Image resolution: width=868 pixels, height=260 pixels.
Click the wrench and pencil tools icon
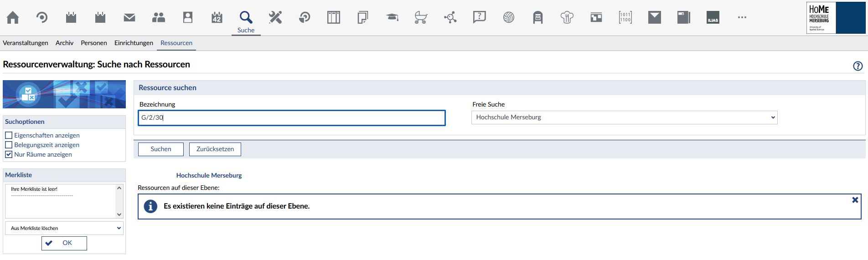(275, 18)
